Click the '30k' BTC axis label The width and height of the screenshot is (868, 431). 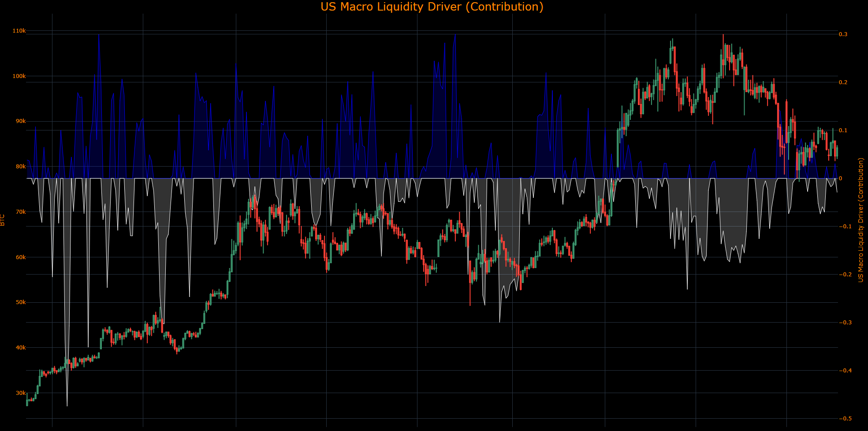pos(21,393)
